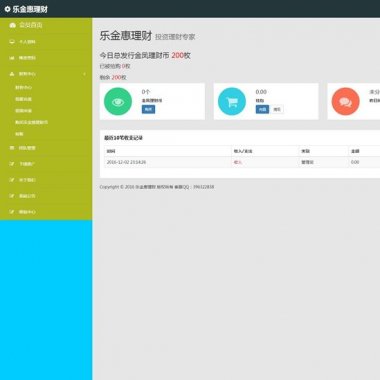Image resolution: width=380 pixels, height=380 pixels.
Task: Click the monitor icon in the sidebar
Action: [12, 42]
